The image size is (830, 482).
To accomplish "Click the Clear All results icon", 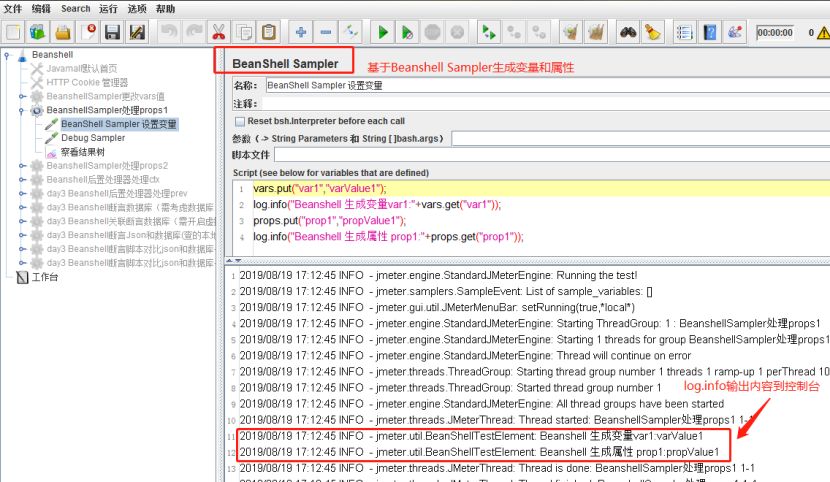I will tap(596, 32).
